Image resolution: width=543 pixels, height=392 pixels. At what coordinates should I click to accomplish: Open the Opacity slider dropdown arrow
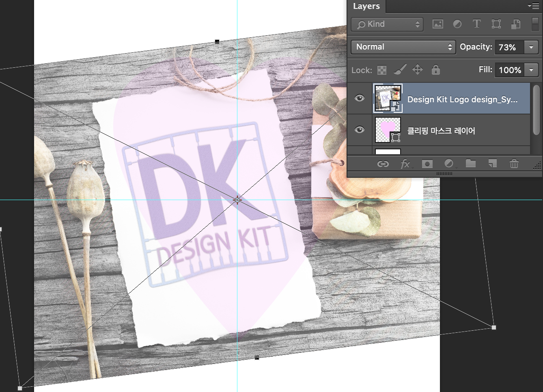click(531, 47)
